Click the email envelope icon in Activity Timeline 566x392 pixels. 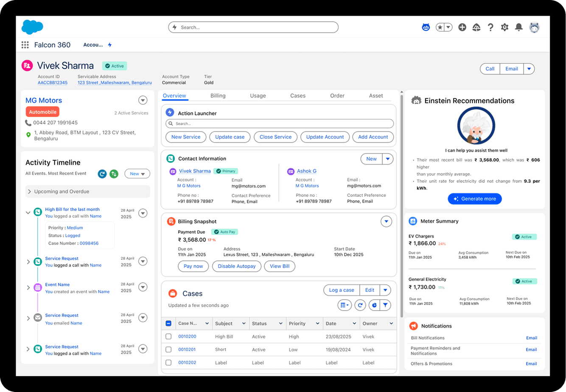[x=38, y=317]
